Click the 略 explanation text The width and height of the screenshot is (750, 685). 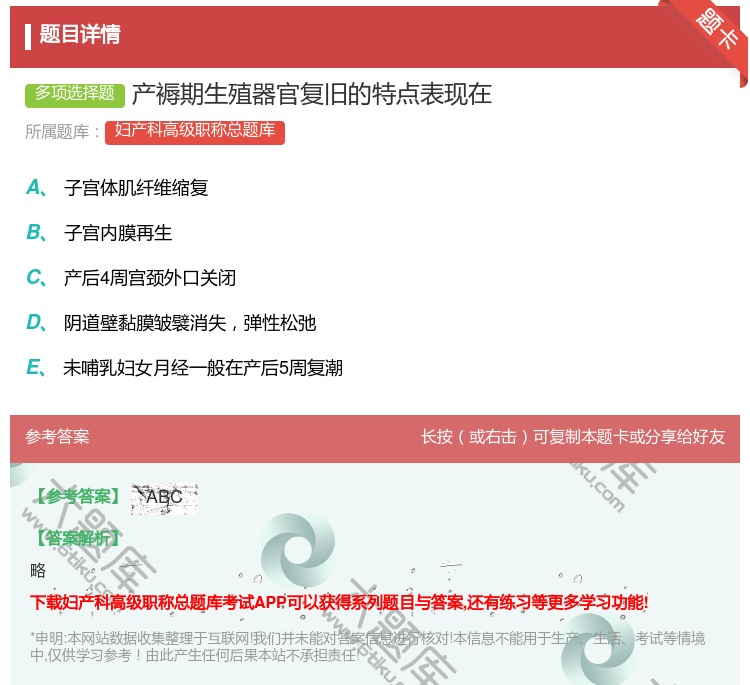point(38,570)
